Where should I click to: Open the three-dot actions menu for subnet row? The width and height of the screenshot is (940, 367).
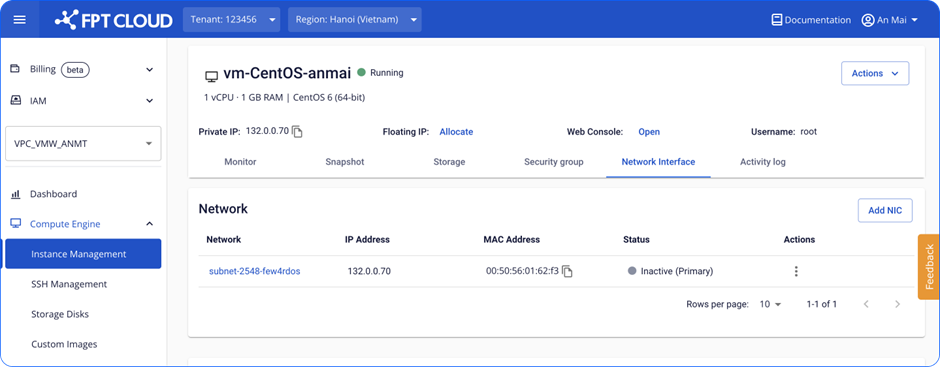tap(796, 271)
